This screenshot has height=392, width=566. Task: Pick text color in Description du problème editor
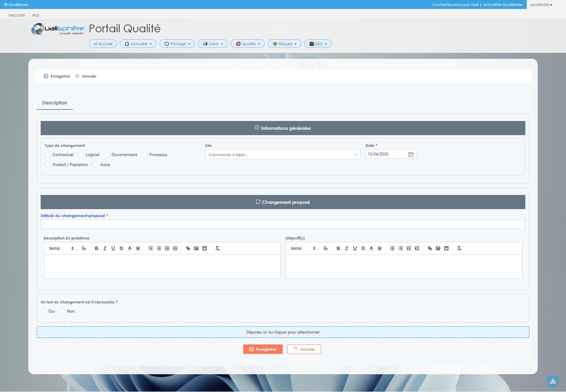(x=129, y=248)
